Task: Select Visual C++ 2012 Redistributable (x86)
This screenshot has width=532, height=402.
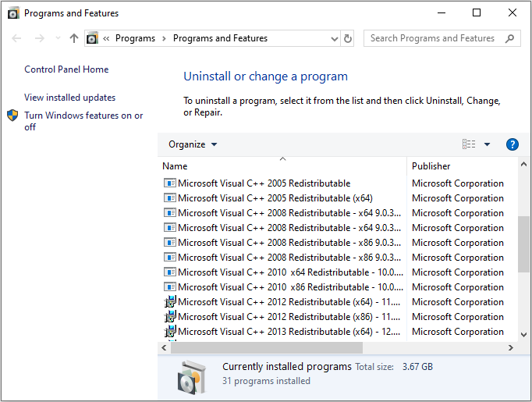Action: [289, 317]
